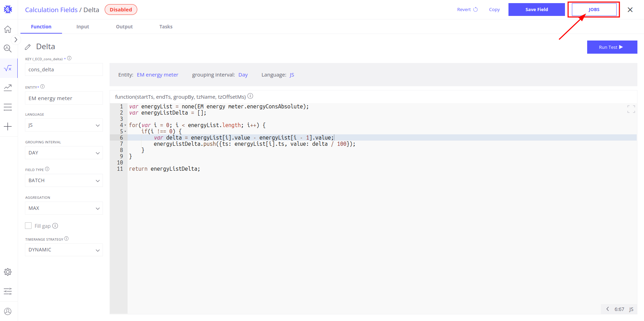
Task: Click the home icon in sidebar
Action: click(x=8, y=29)
